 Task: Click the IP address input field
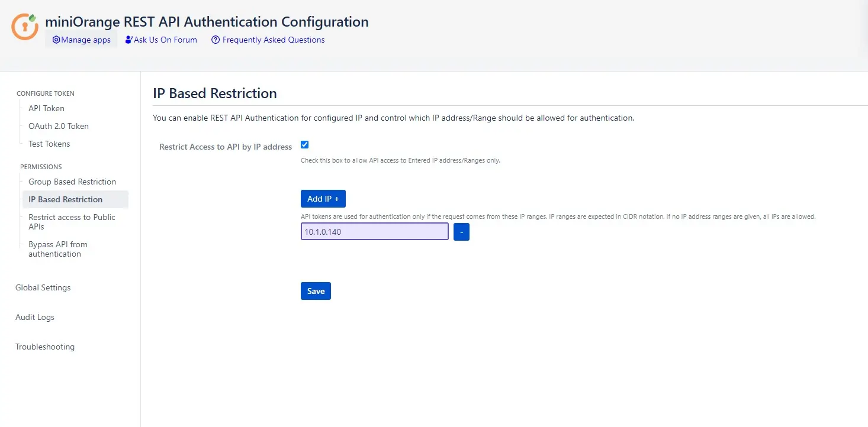374,232
